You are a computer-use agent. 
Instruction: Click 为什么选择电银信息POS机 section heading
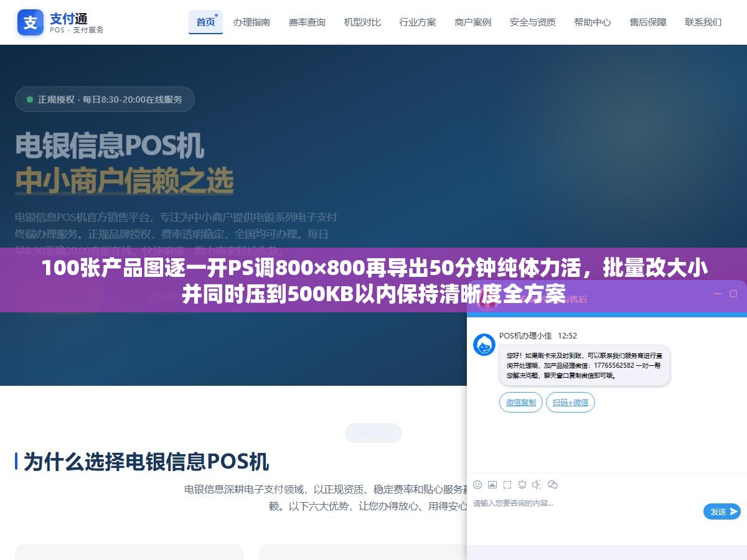click(x=146, y=462)
